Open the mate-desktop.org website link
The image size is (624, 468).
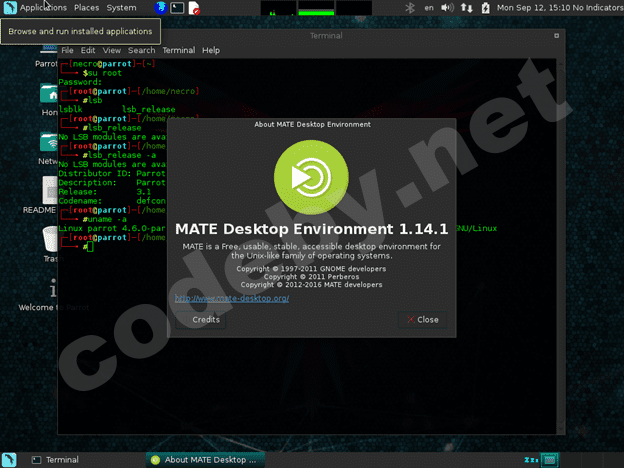coord(232,298)
